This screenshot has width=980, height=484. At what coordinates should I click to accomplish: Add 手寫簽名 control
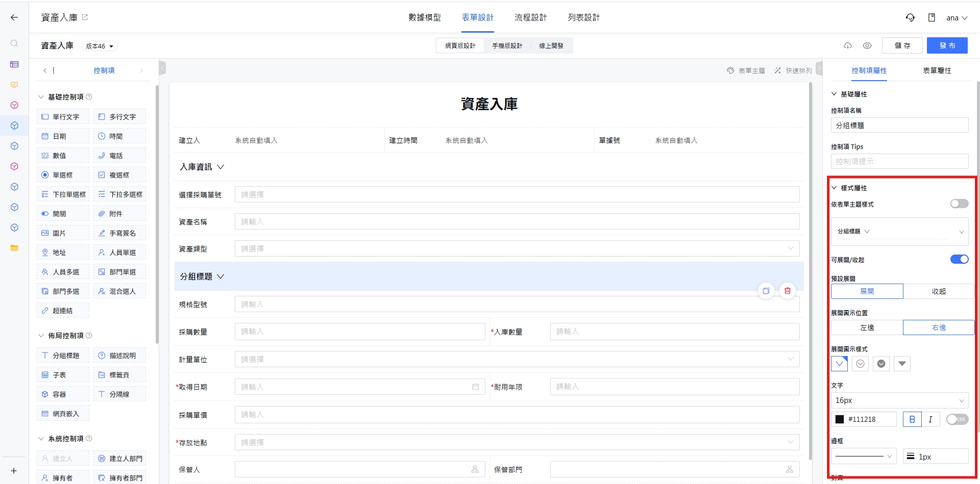point(120,233)
